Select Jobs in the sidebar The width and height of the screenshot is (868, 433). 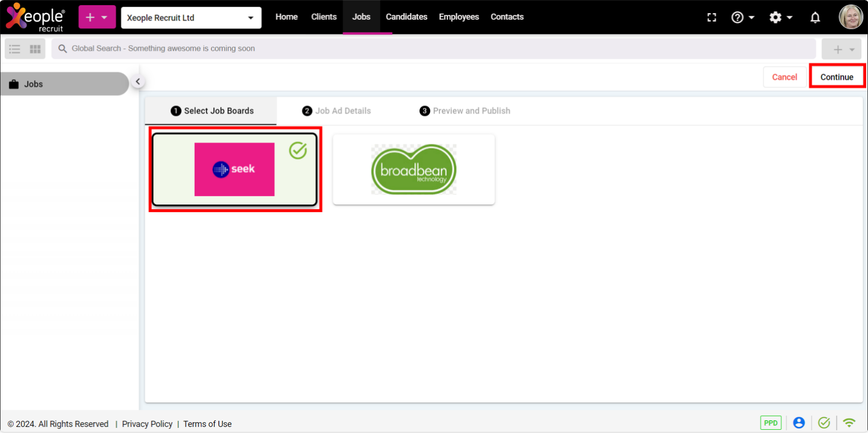tap(65, 84)
